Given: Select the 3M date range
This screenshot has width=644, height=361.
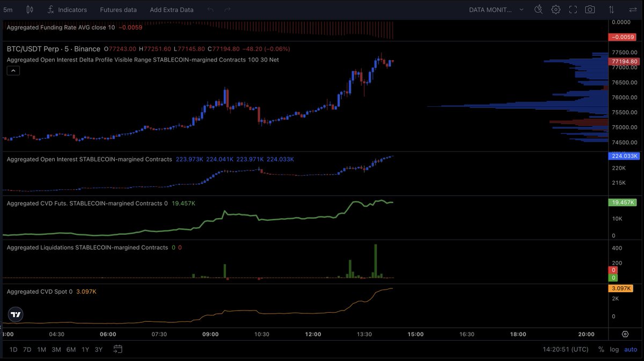Looking at the screenshot, I should click(x=56, y=349).
